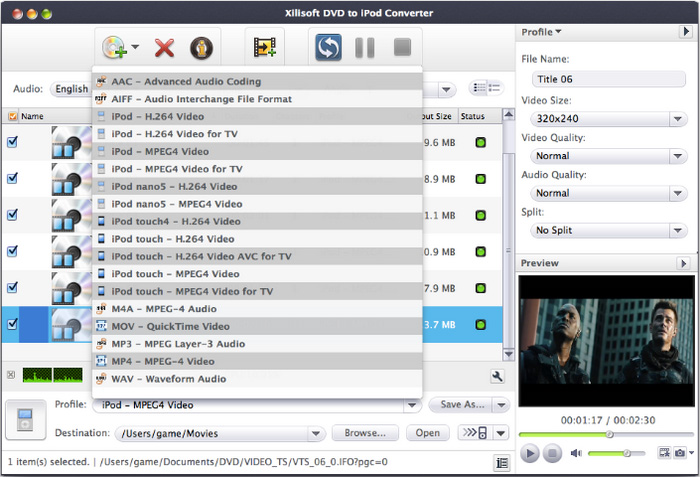
Task: Toggle the select-all checkbox beside Name
Action: pyautogui.click(x=12, y=116)
